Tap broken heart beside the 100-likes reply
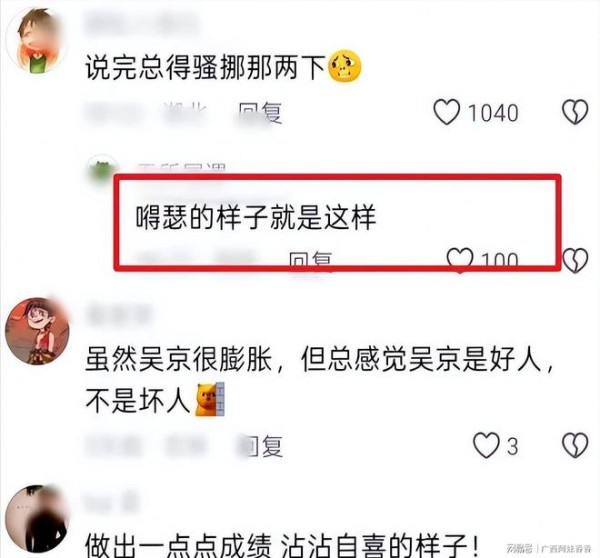The image size is (600, 558). coord(575,260)
